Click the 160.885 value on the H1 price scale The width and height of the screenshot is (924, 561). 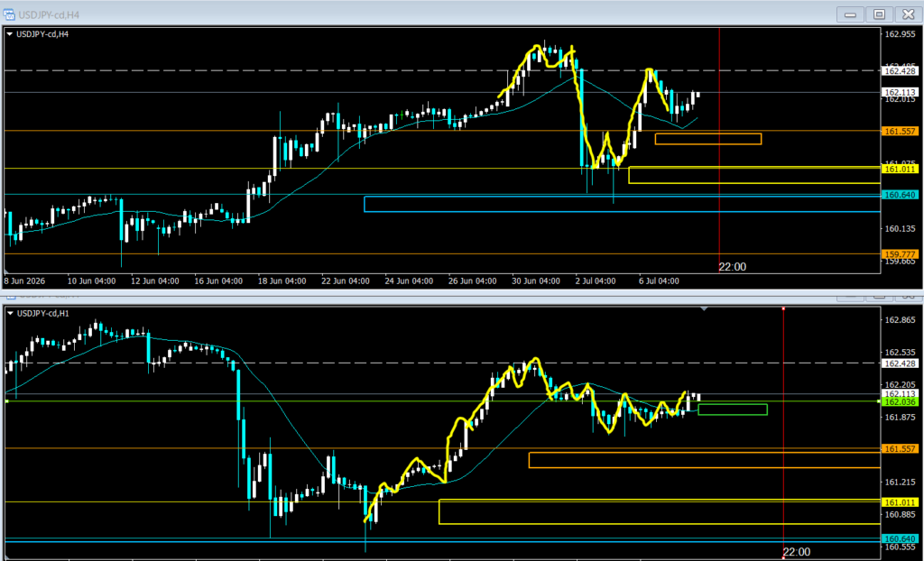[x=900, y=514]
